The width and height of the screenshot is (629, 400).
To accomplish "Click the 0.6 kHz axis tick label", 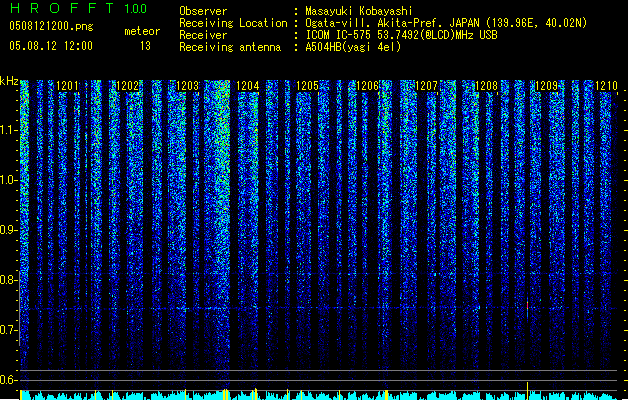I will (9, 380).
